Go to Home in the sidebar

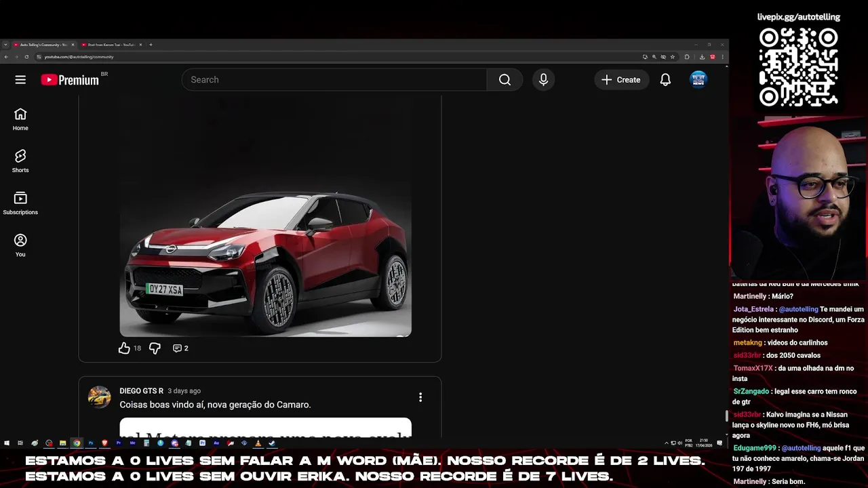coord(20,119)
